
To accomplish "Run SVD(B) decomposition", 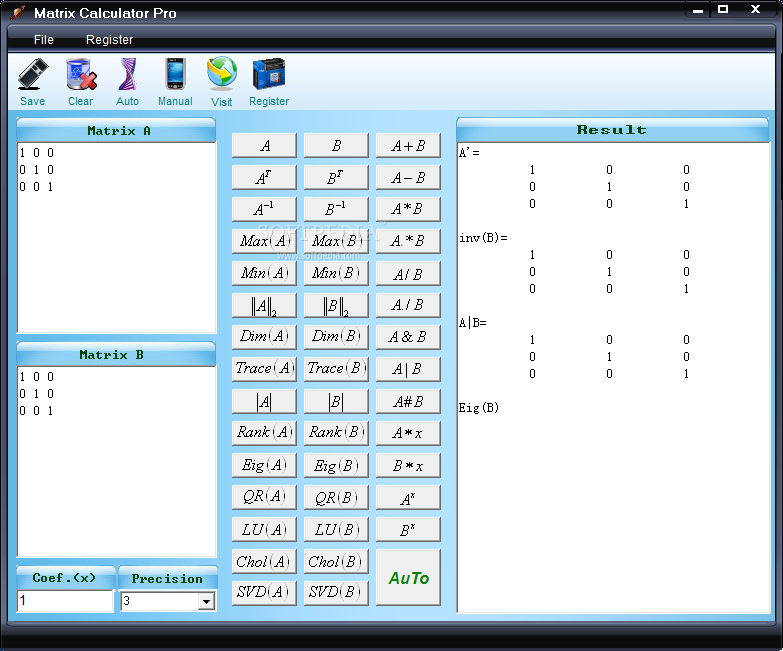I will [336, 593].
